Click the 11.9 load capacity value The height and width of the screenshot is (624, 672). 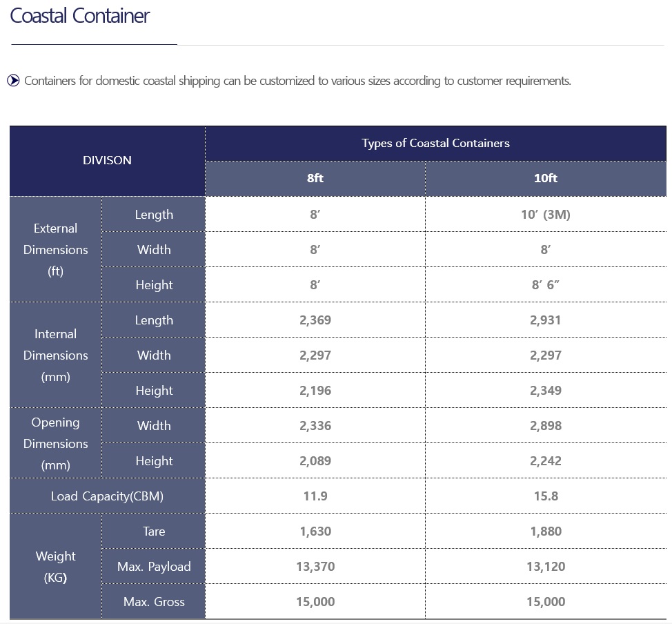(315, 496)
